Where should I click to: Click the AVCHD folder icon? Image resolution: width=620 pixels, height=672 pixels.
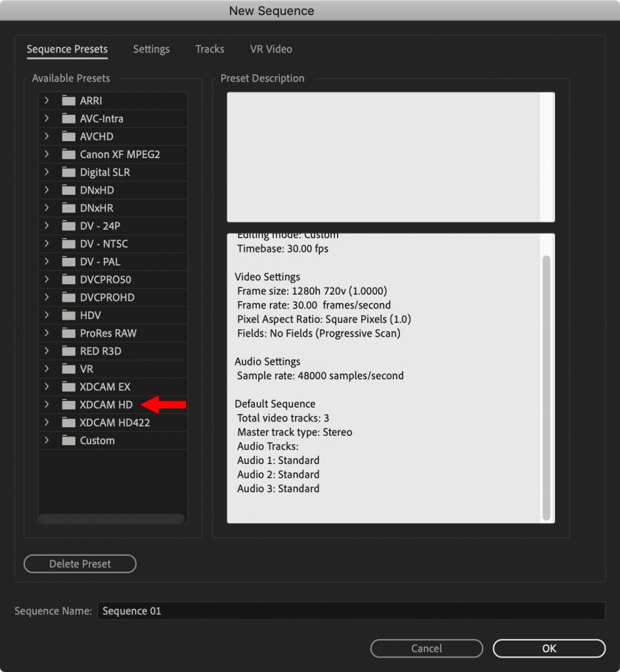pyautogui.click(x=68, y=136)
